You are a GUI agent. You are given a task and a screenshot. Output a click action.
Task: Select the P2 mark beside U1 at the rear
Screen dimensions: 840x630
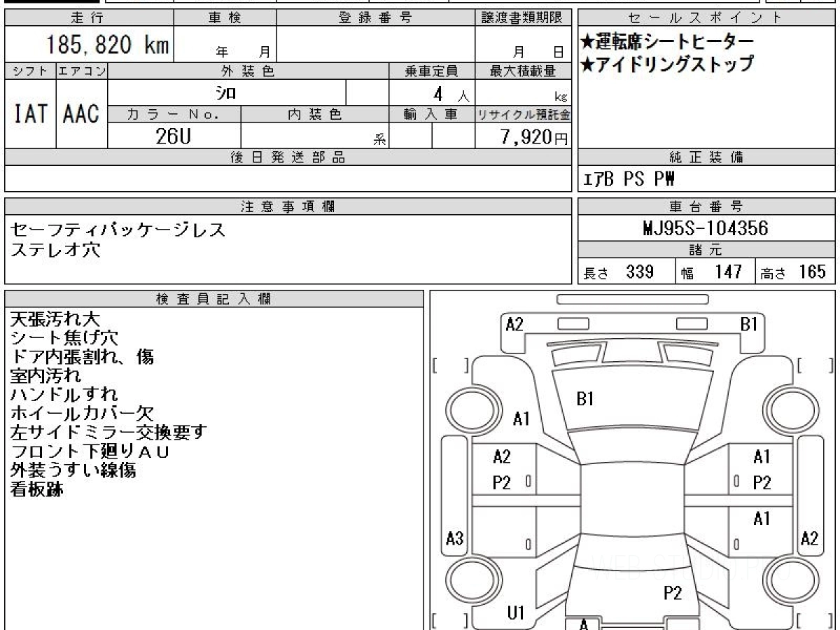(673, 594)
